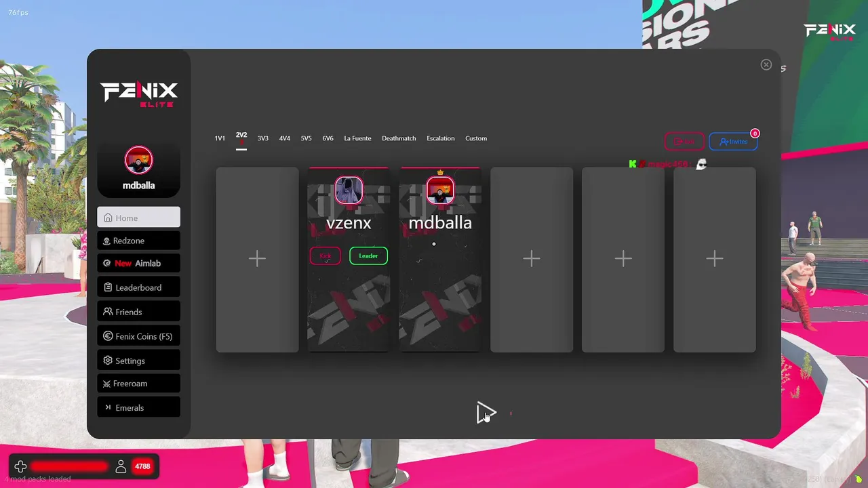Screen dimensions: 868x488
Task: Make vzenx the lobby Leader
Action: pyautogui.click(x=368, y=256)
